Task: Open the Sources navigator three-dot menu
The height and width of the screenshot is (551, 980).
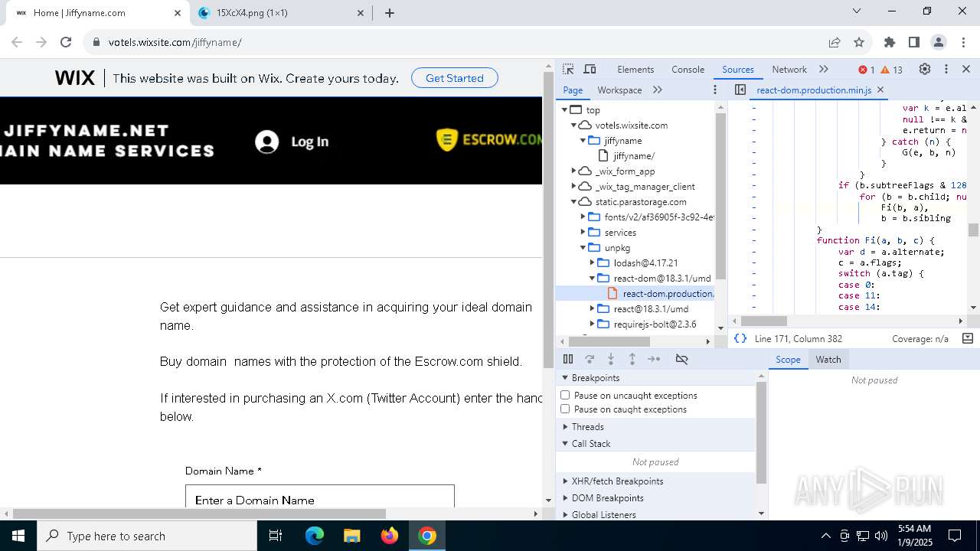Action: 715,90
